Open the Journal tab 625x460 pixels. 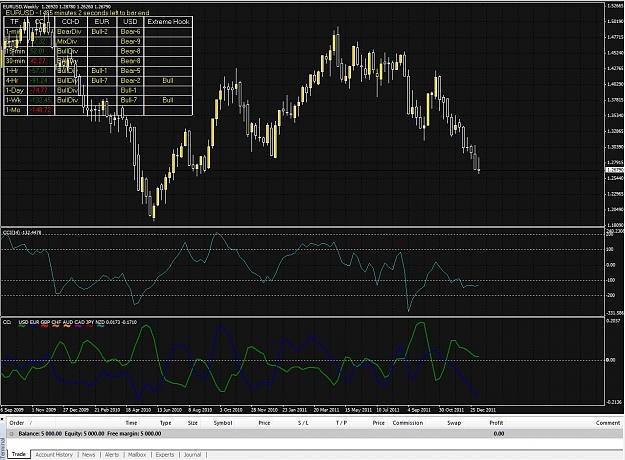(x=192, y=454)
